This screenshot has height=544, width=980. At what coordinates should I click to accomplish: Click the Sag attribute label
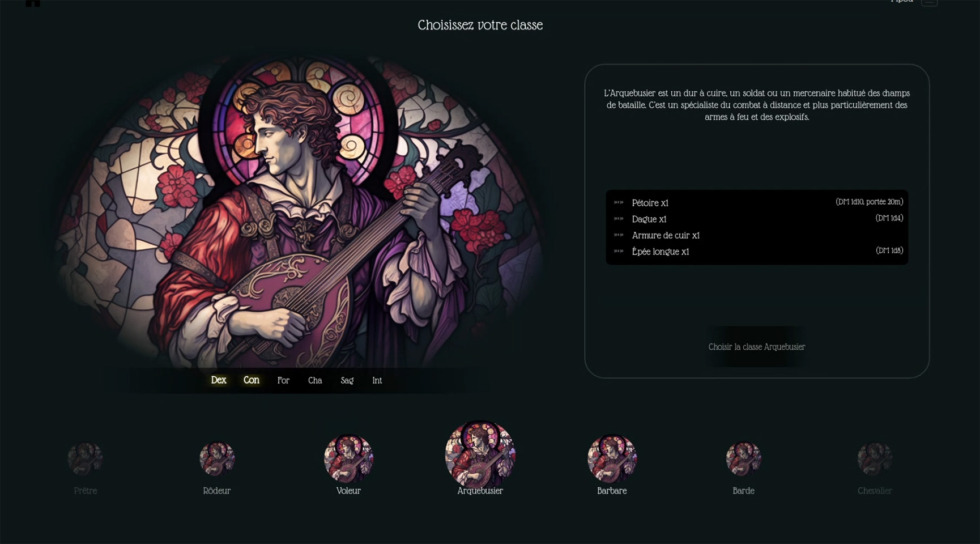point(347,381)
